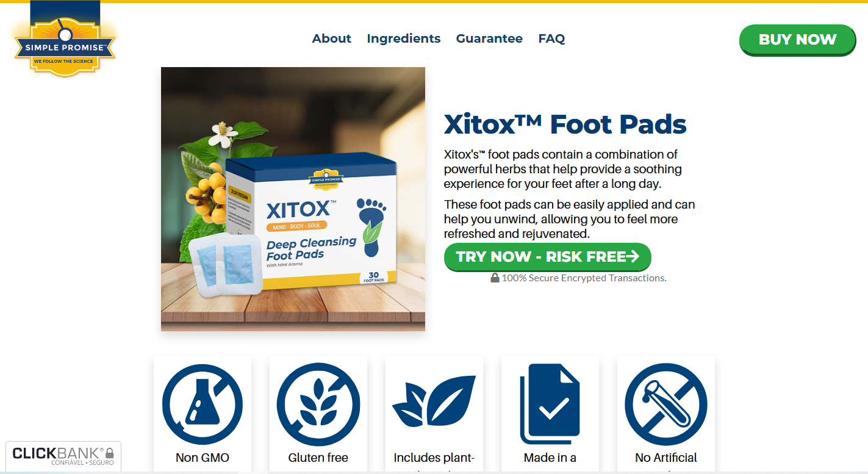Viewport: 868px width, 474px height.
Task: Click the ClickBank secure badge
Action: (63, 456)
